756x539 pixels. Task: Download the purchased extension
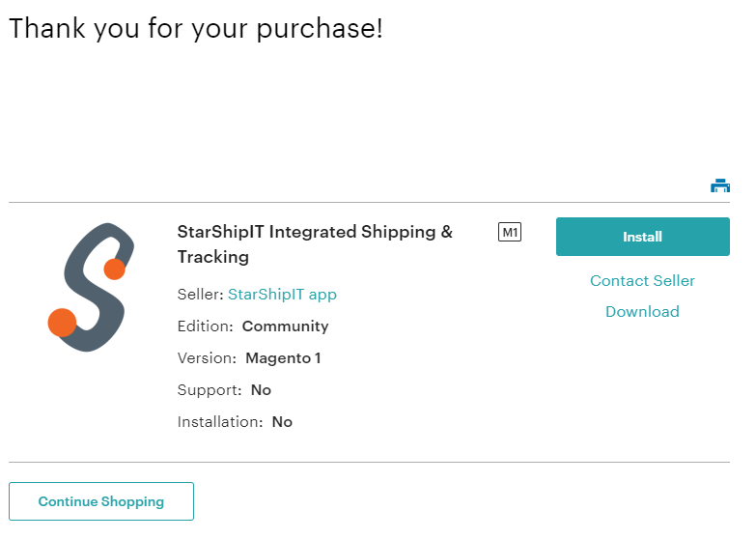pyautogui.click(x=643, y=311)
